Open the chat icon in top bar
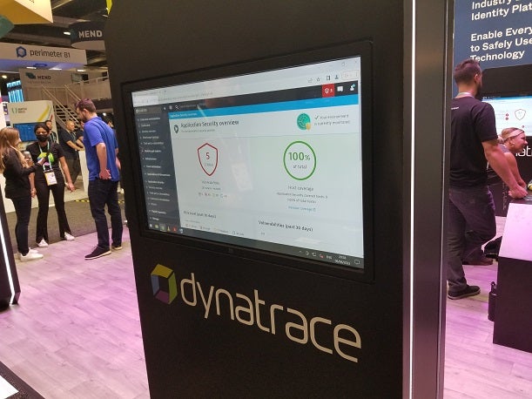Viewport: 532px width, 399px height. coord(340,89)
